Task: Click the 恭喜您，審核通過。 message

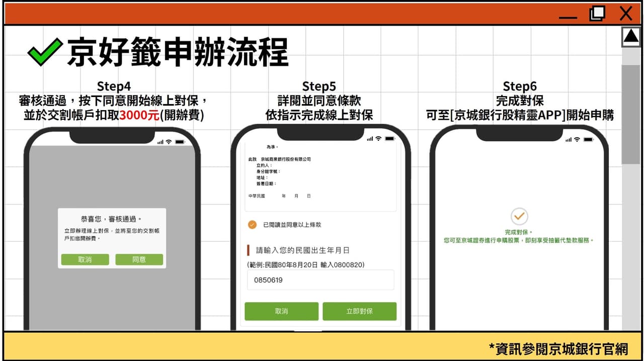Action: 112,219
